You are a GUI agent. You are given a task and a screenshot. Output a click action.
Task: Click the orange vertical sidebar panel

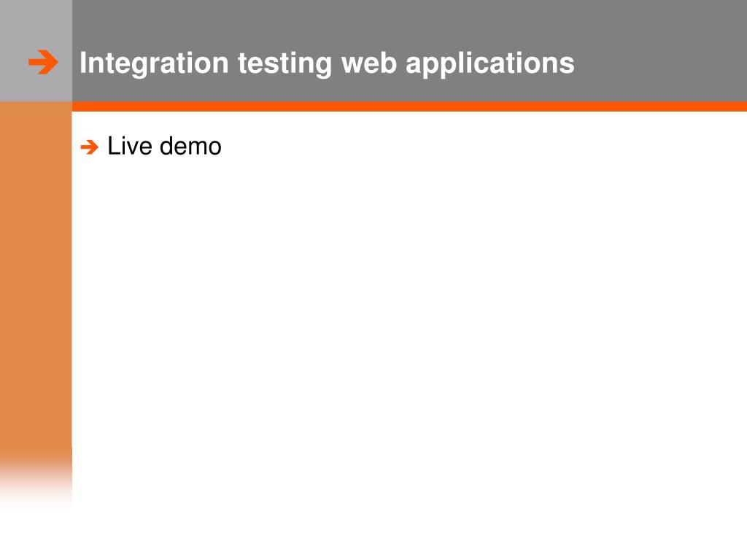(36, 276)
